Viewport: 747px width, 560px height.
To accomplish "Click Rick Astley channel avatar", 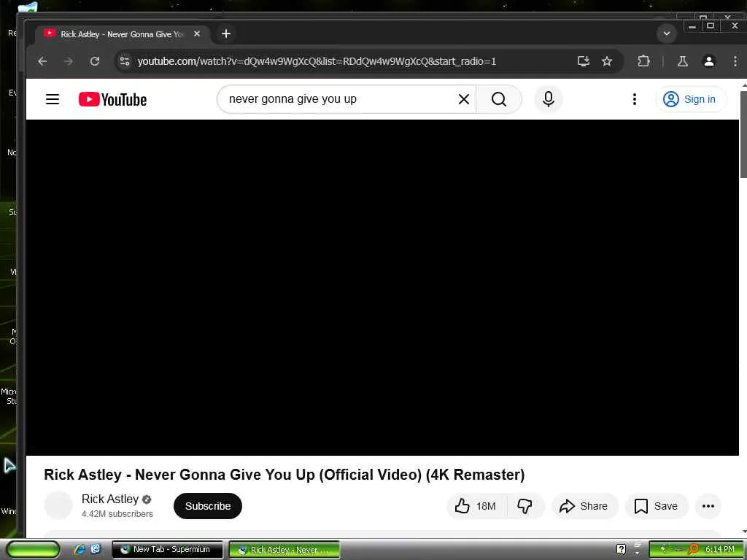I will click(58, 505).
